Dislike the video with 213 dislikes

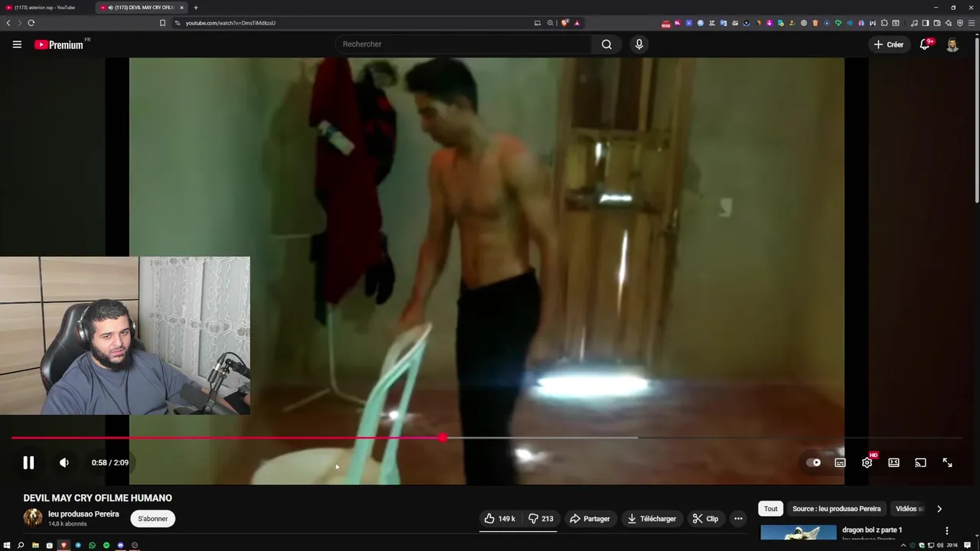tap(541, 519)
